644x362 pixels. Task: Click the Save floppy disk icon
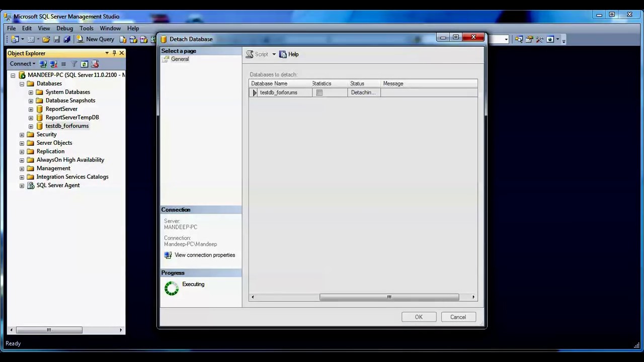pyautogui.click(x=57, y=39)
